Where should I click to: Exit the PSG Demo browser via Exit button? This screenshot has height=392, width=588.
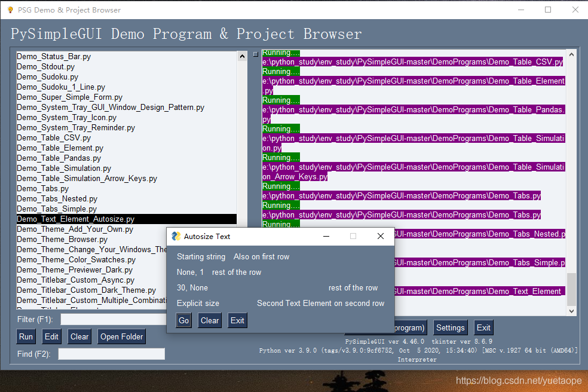[483, 327]
